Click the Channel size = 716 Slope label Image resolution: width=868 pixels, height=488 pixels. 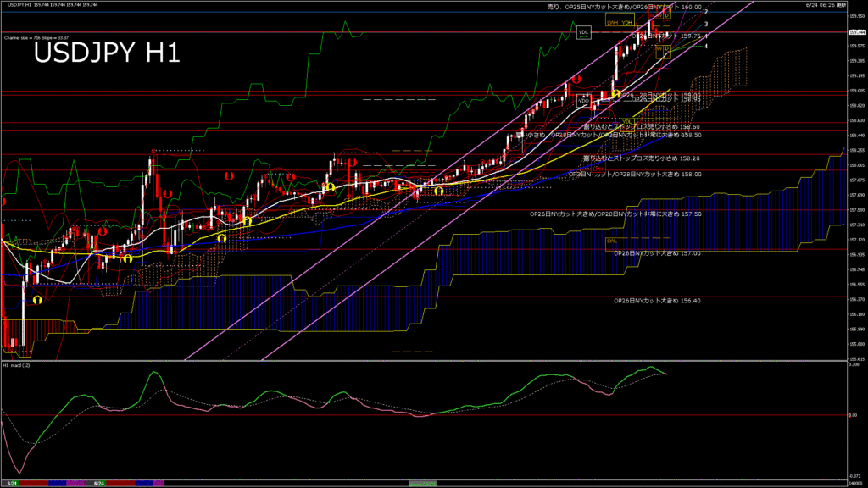(x=36, y=37)
